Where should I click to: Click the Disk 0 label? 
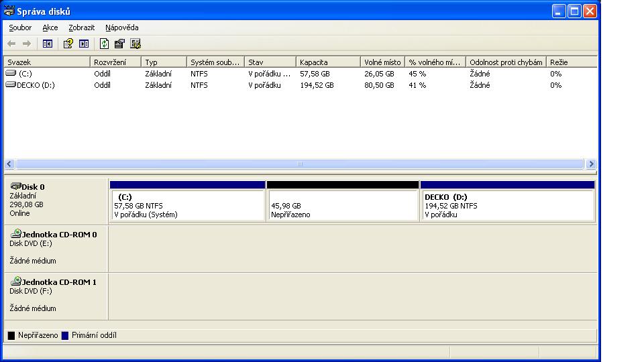pyautogui.click(x=33, y=187)
